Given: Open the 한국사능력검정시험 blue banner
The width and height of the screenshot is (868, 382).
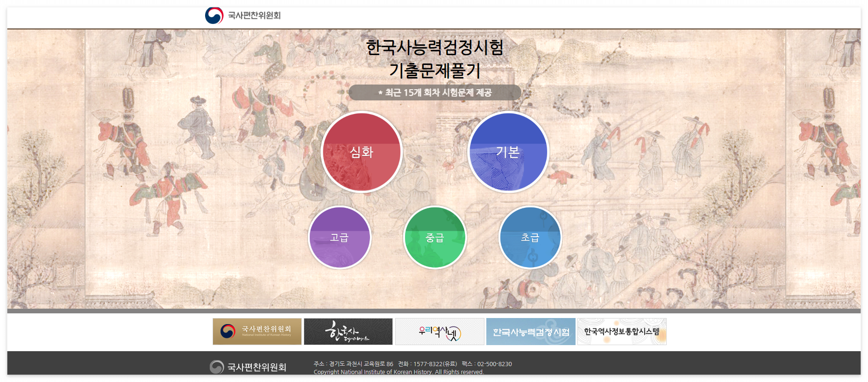Looking at the screenshot, I should click(x=531, y=332).
